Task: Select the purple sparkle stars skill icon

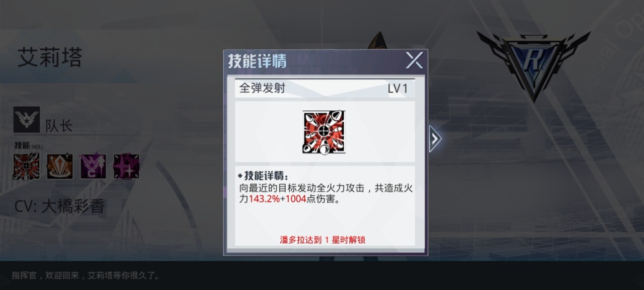Action: [x=126, y=167]
